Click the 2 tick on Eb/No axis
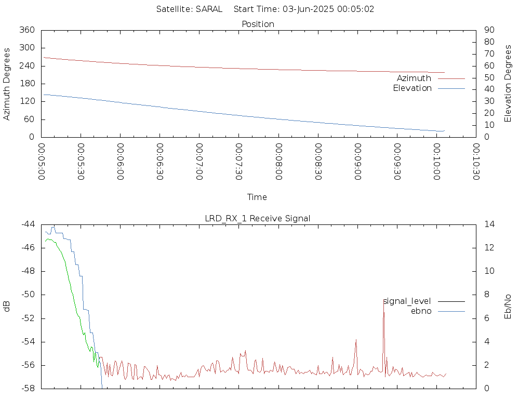532x399 pixels. click(x=487, y=365)
